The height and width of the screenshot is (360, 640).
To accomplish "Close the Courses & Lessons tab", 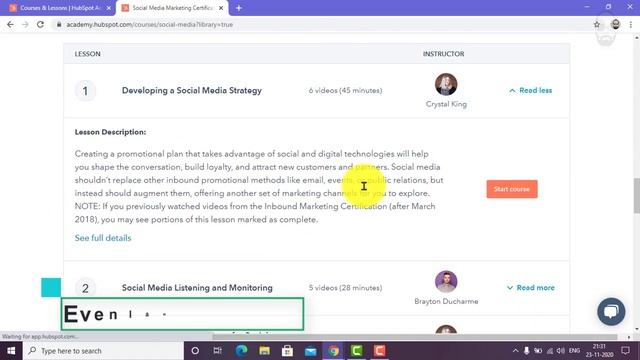I will point(109,8).
